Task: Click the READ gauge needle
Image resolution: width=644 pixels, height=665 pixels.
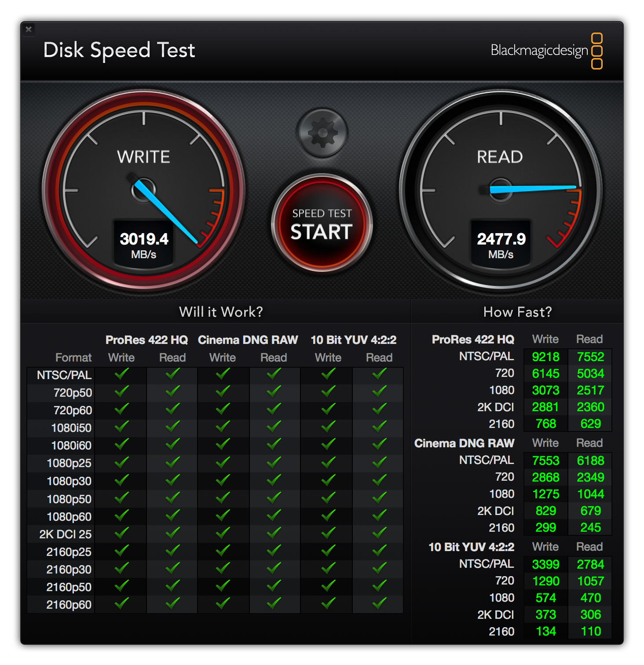Action: (532, 189)
